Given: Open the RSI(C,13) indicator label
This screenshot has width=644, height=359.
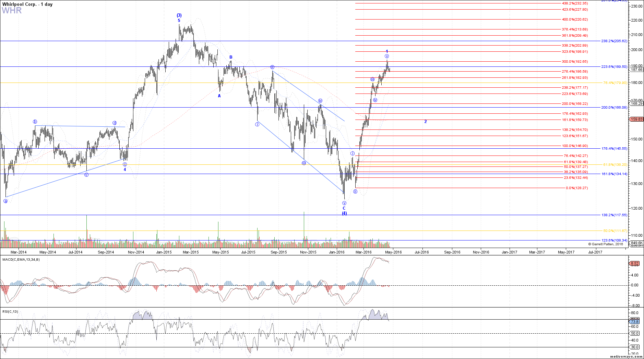Looking at the screenshot, I should (10, 312).
